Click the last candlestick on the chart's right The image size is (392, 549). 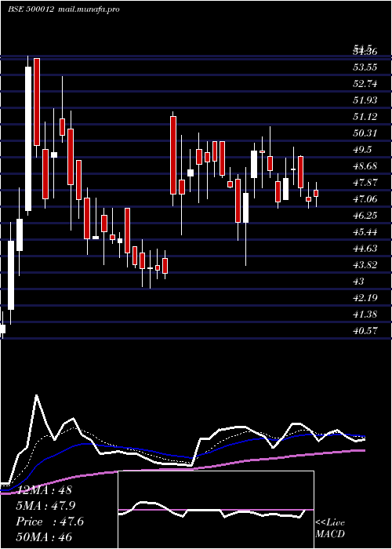316,194
